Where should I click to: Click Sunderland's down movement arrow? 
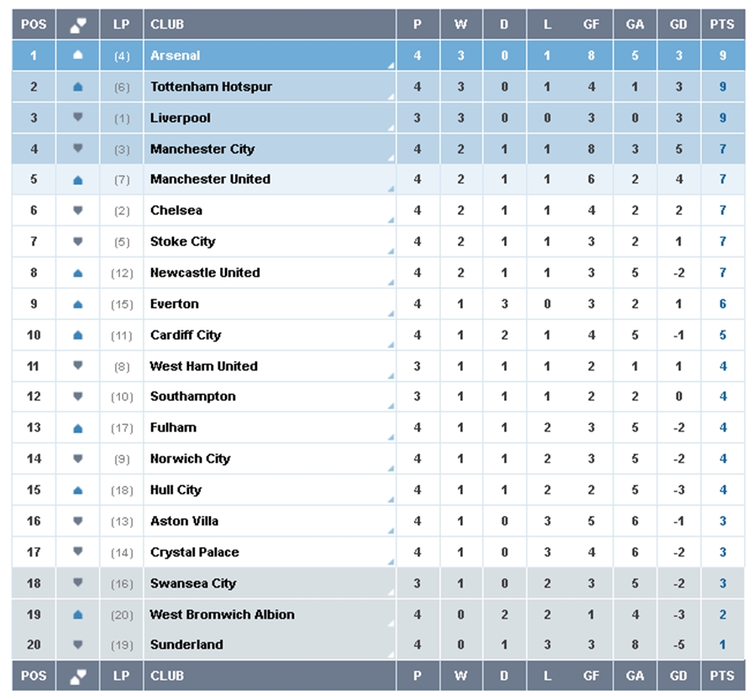[78, 645]
